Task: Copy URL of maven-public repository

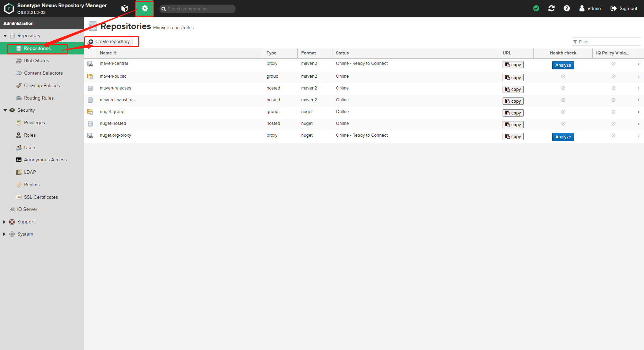Action: 513,78
